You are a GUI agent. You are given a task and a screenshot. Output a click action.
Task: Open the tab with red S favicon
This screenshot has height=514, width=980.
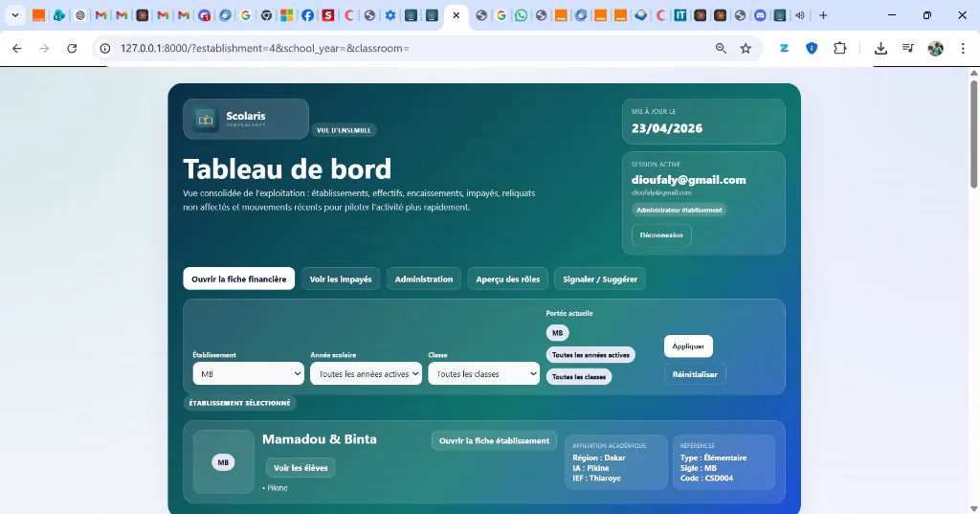328,15
